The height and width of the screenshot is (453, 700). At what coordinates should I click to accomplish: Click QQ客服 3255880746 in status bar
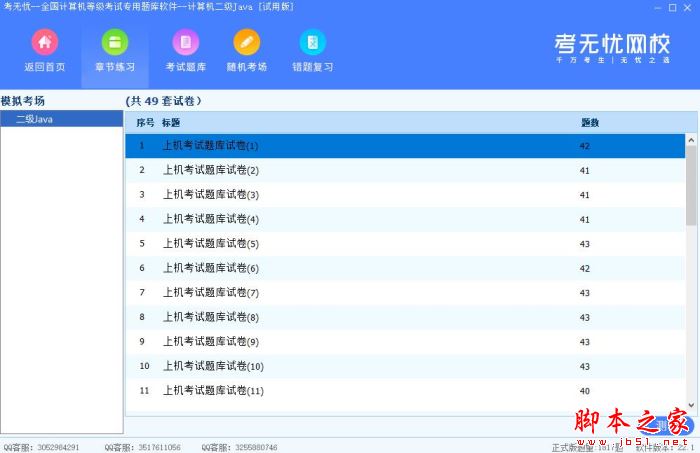click(239, 447)
